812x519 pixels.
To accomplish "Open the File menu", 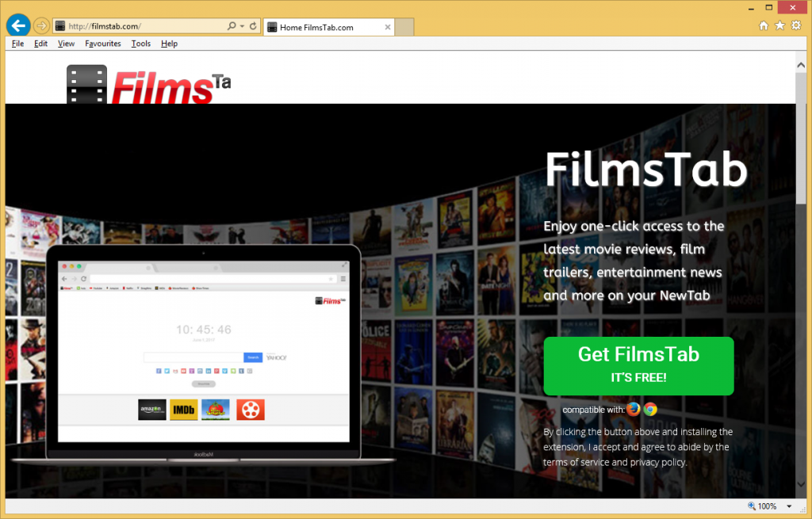I will point(17,44).
